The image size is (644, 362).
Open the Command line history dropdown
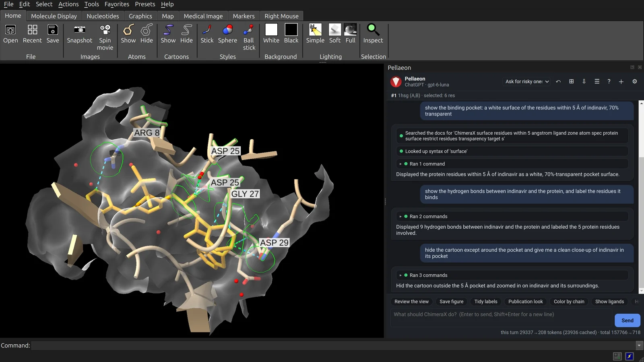coord(639,345)
